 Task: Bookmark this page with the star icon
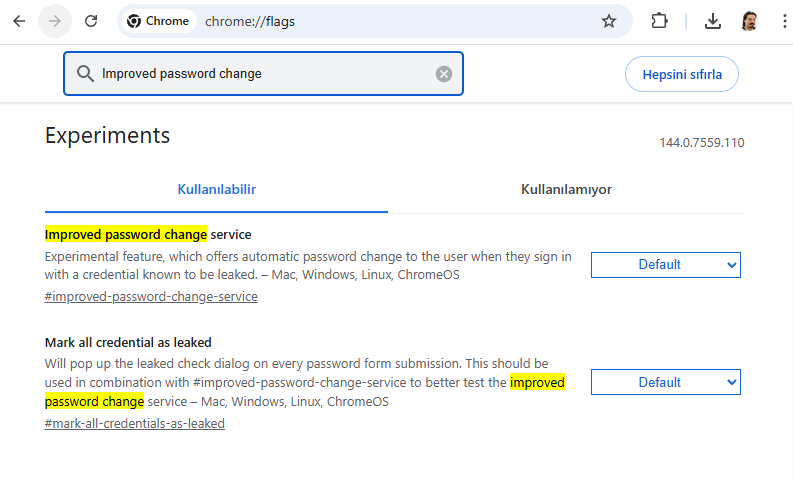point(609,21)
